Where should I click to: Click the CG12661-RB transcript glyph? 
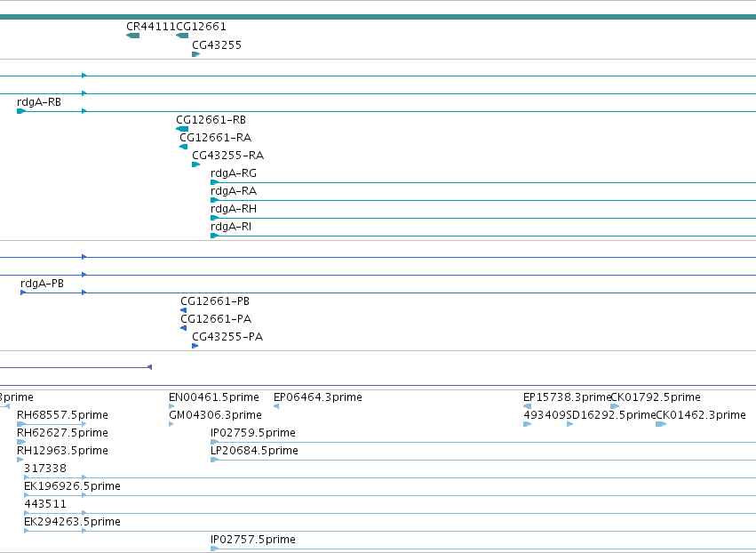[182, 129]
